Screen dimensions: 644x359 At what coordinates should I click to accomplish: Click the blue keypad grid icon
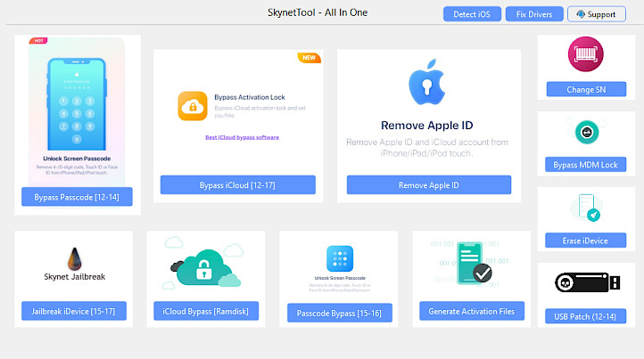pyautogui.click(x=340, y=258)
